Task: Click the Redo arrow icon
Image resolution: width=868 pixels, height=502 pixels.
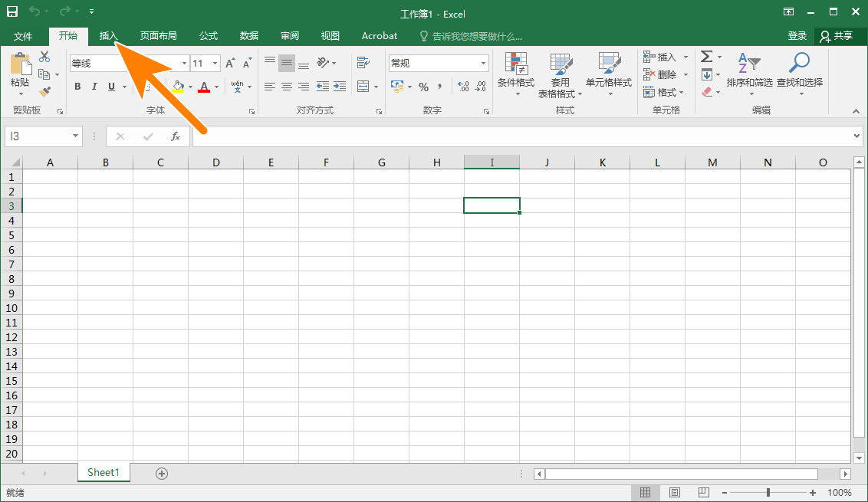Action: pyautogui.click(x=65, y=11)
